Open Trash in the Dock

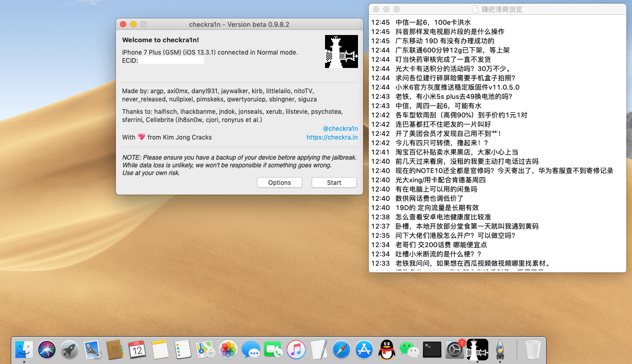tap(533, 350)
